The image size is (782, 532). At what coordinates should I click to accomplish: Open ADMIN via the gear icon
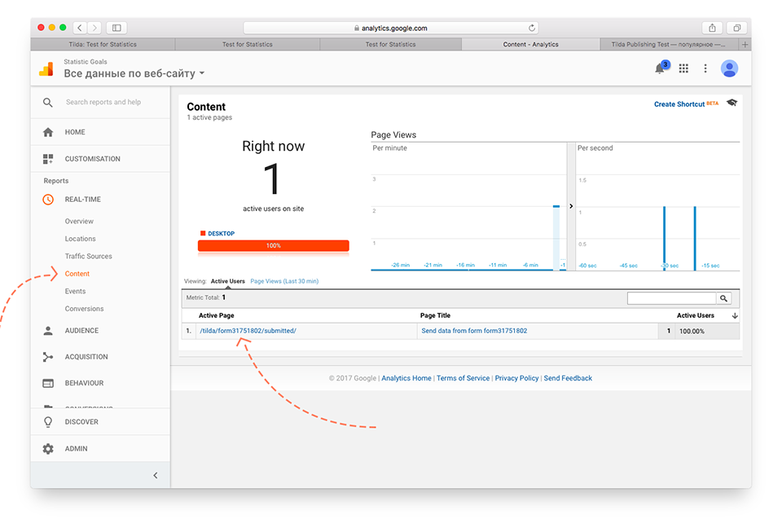[47, 448]
